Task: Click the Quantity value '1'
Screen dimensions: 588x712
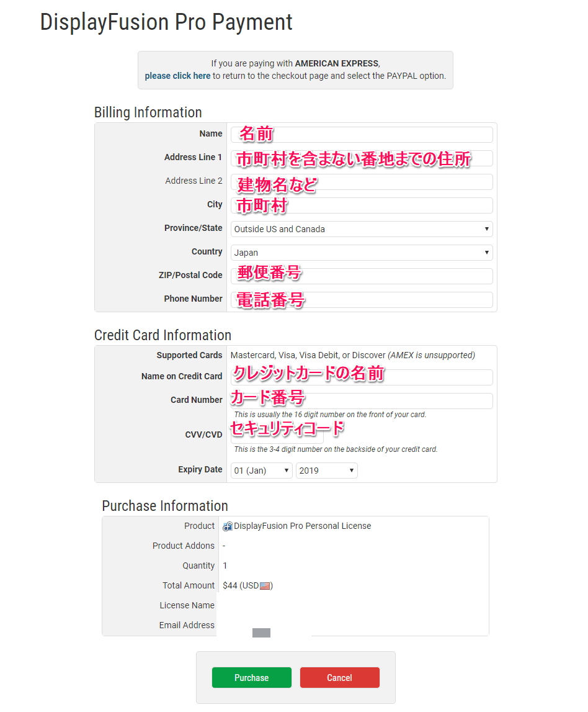Action: (x=225, y=566)
